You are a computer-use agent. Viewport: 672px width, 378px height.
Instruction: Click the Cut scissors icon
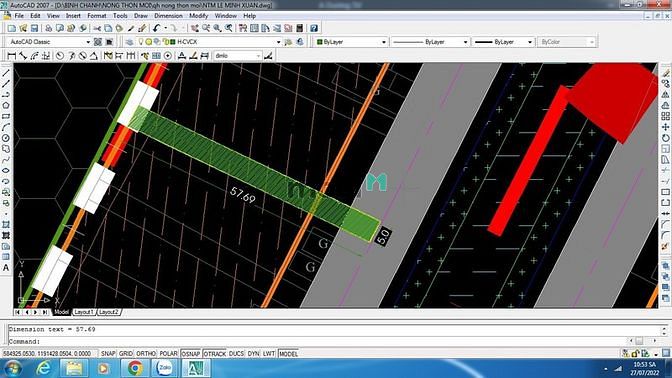click(97, 28)
